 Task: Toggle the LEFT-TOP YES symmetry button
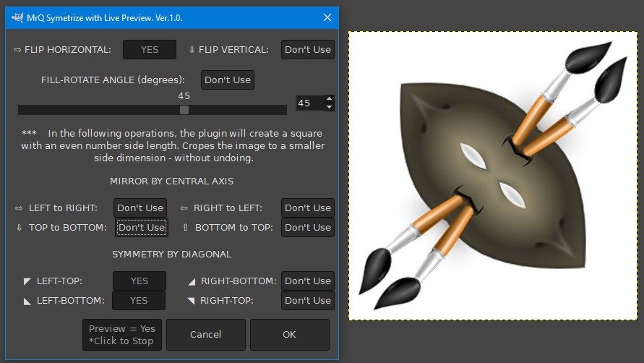(139, 281)
